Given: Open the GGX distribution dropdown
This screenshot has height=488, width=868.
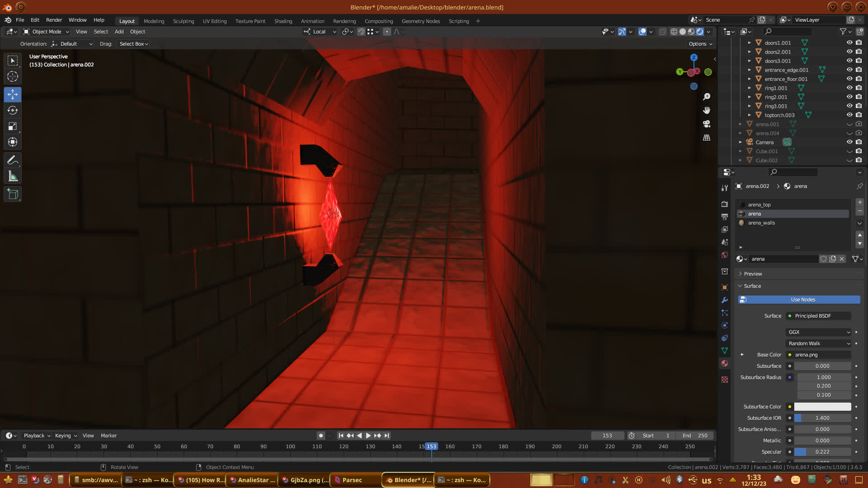Looking at the screenshot, I should click(x=818, y=332).
